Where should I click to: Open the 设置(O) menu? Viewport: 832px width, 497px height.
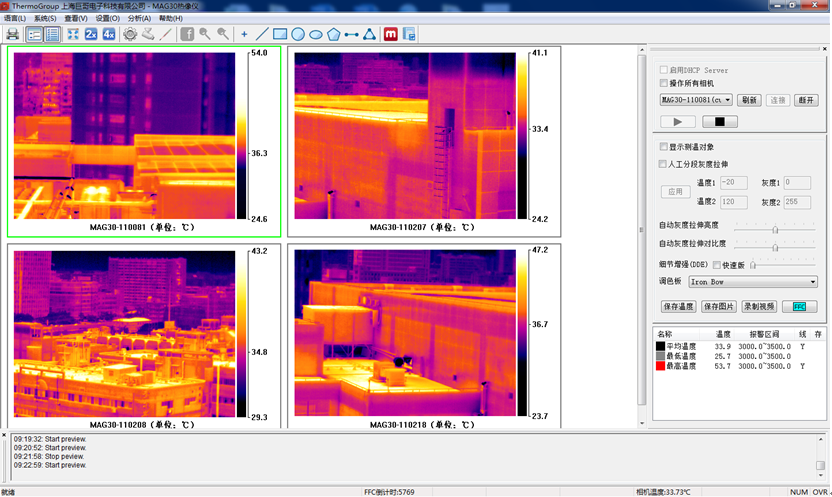coord(108,18)
